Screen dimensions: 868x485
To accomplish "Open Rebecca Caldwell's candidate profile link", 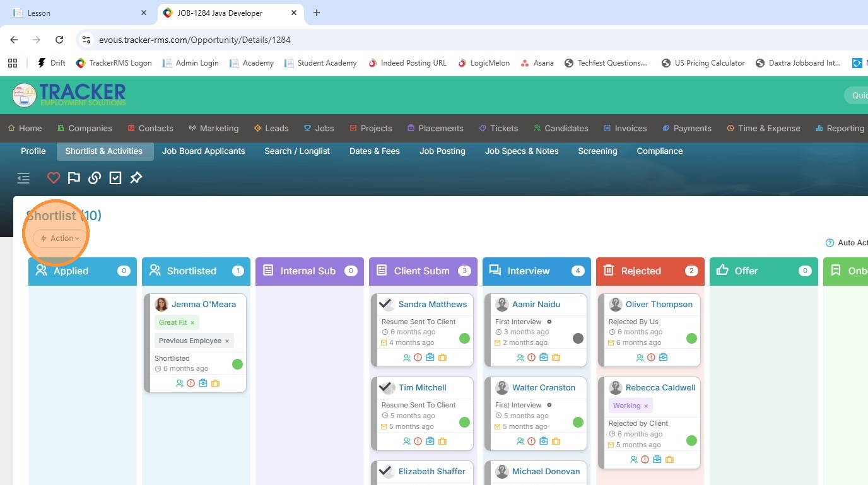I will point(660,387).
